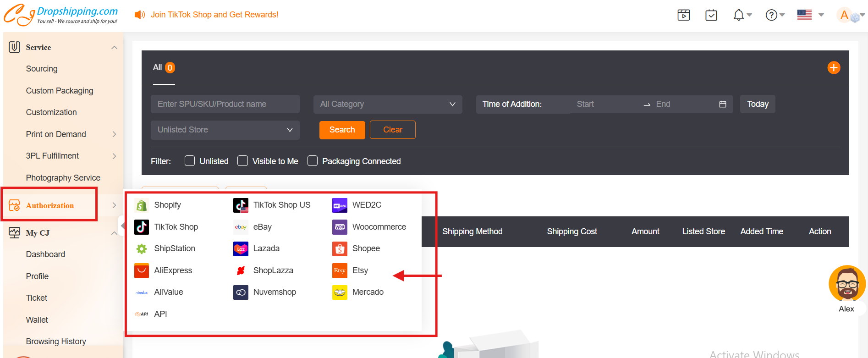
Task: Go to Dashboard under My CJ
Action: coord(45,254)
